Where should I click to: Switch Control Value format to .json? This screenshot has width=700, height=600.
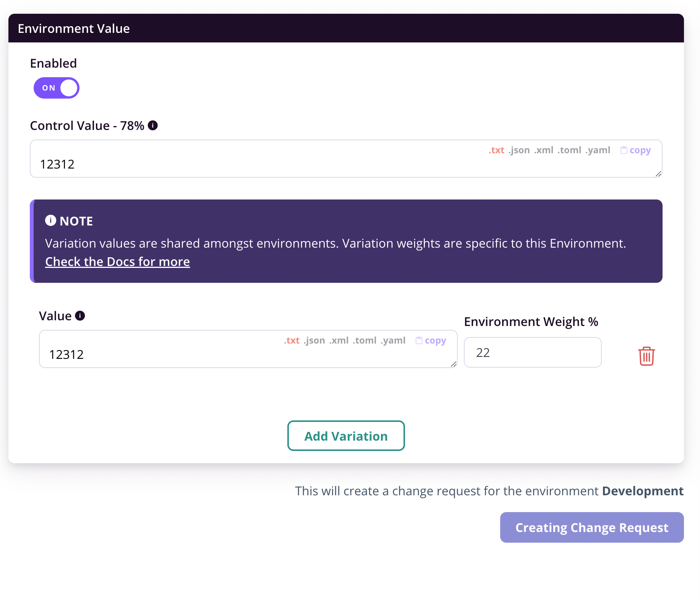point(519,150)
